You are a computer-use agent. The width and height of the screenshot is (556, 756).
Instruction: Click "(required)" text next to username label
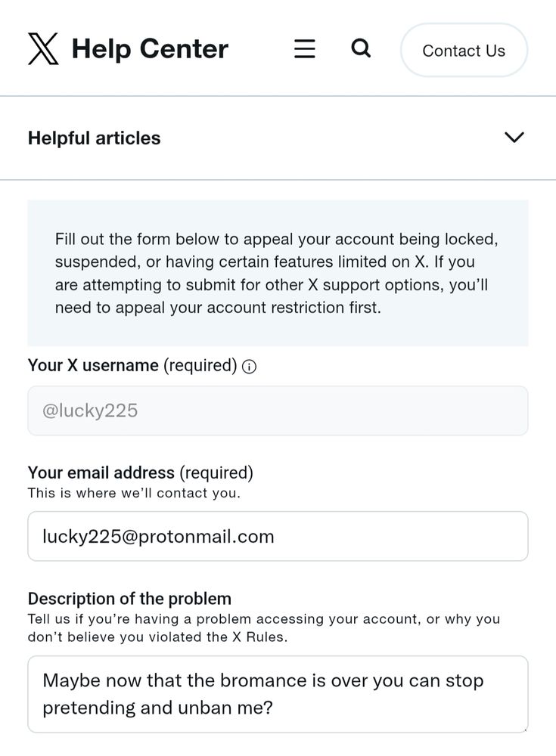pos(200,366)
